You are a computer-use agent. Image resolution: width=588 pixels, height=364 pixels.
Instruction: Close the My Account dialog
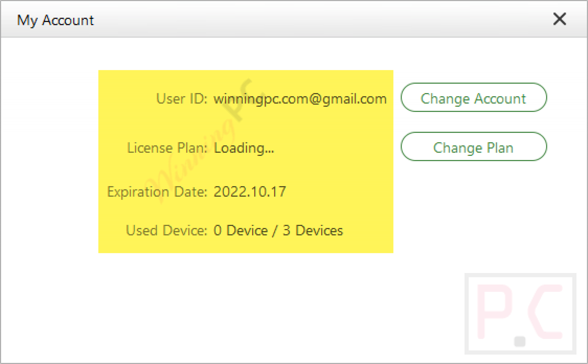pos(559,19)
